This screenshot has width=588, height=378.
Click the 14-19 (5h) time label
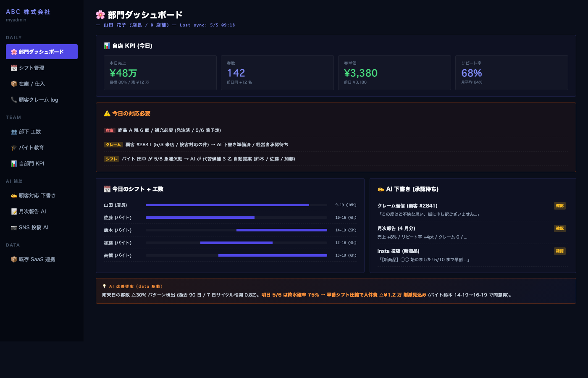point(346,230)
